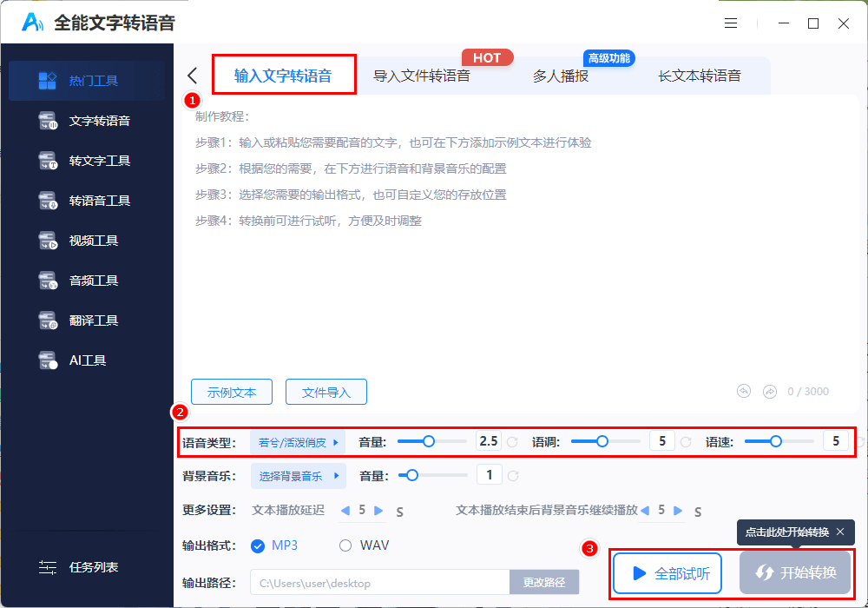The image size is (868, 608).
Task: Open the hamburger menu in title bar
Action: pos(731,23)
